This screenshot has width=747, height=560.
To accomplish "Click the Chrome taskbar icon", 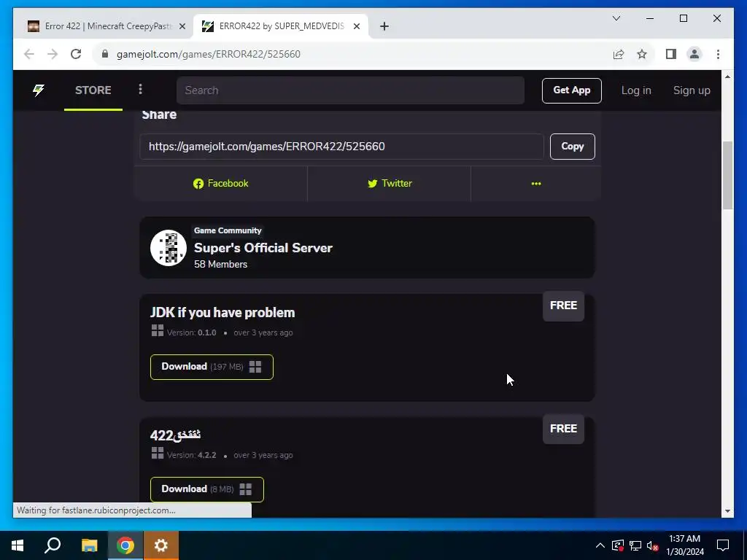I will click(125, 545).
